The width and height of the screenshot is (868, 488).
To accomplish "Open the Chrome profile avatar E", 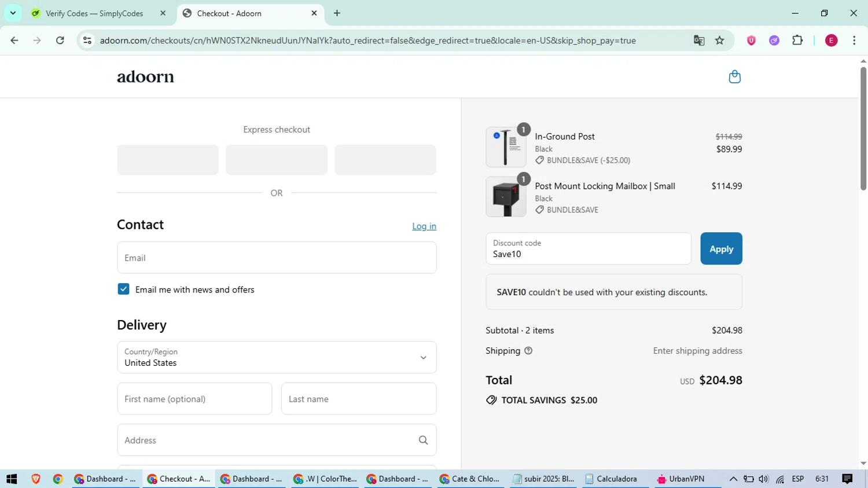I will point(832,41).
